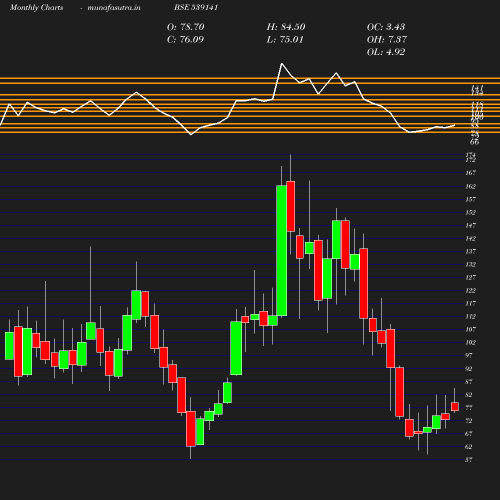Click the highest peak of the white line
Viewport: 500px width, 500px height.
point(282,63)
